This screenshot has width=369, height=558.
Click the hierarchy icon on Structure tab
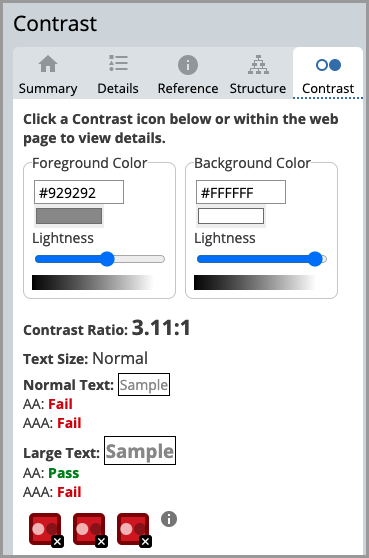[x=258, y=64]
